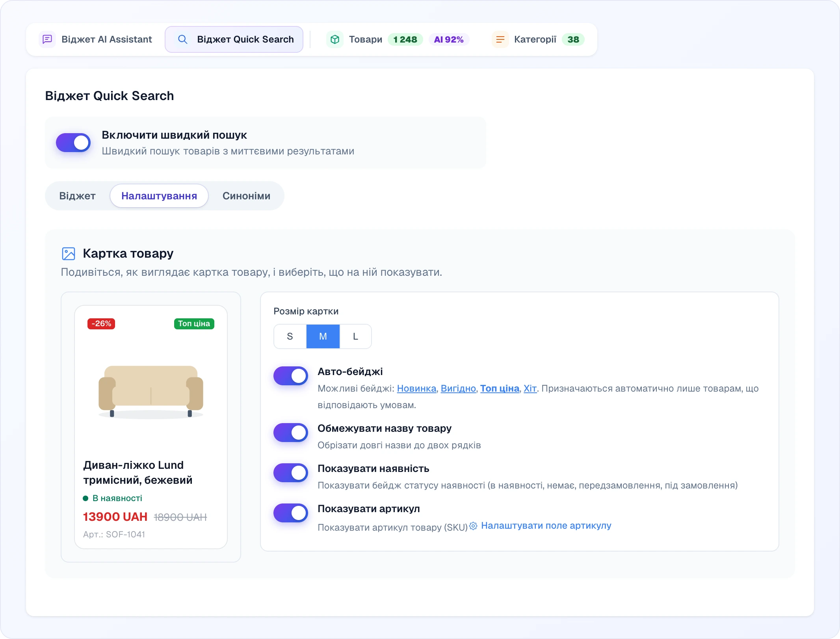
Task: Click the Товари box icon
Action: coord(335,39)
